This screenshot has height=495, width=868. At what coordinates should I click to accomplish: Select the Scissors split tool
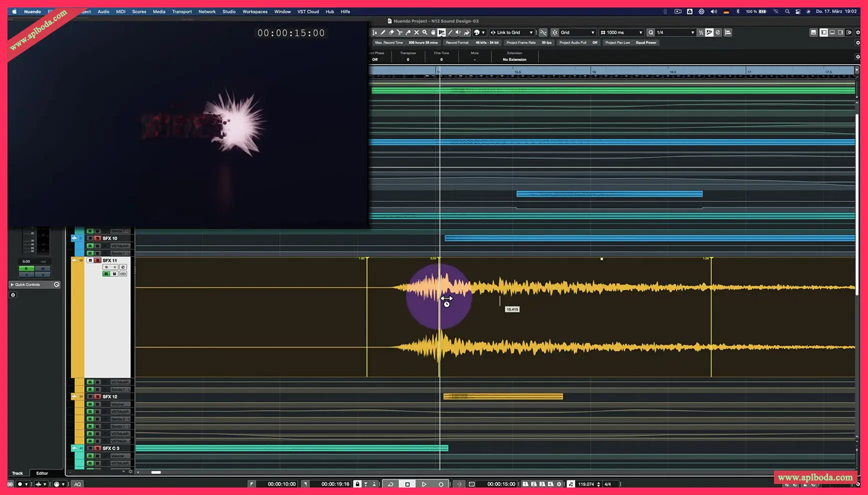coord(400,32)
